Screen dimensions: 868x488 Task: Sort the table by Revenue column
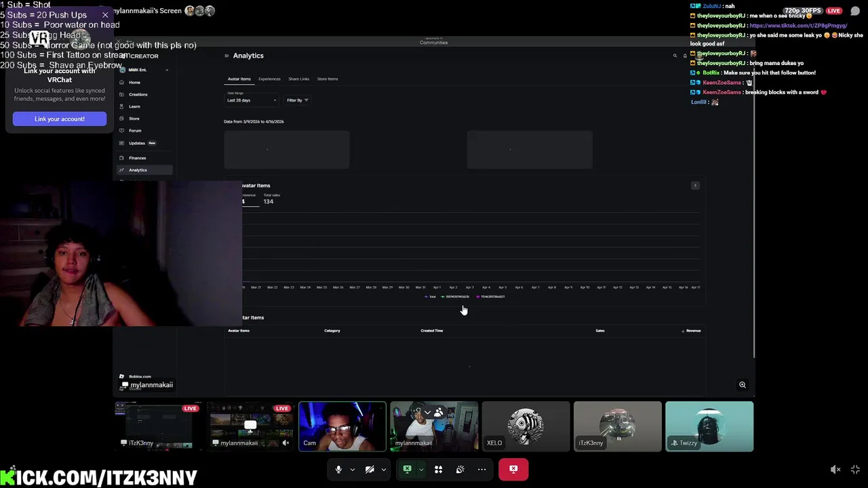point(691,331)
